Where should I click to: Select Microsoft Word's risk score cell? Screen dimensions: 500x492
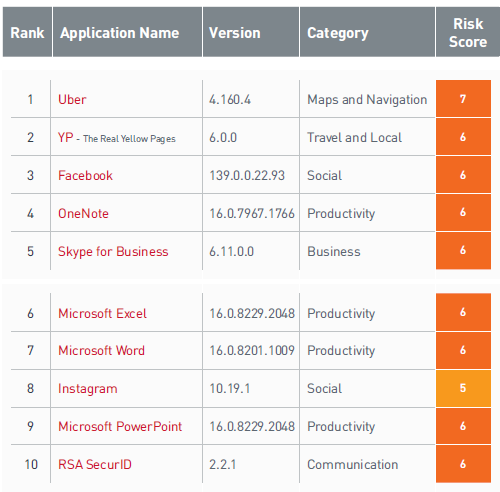[463, 350]
